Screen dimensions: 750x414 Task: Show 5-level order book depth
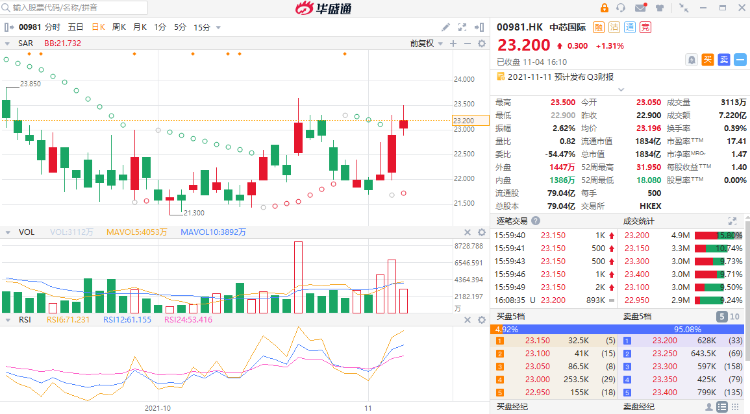(722, 316)
